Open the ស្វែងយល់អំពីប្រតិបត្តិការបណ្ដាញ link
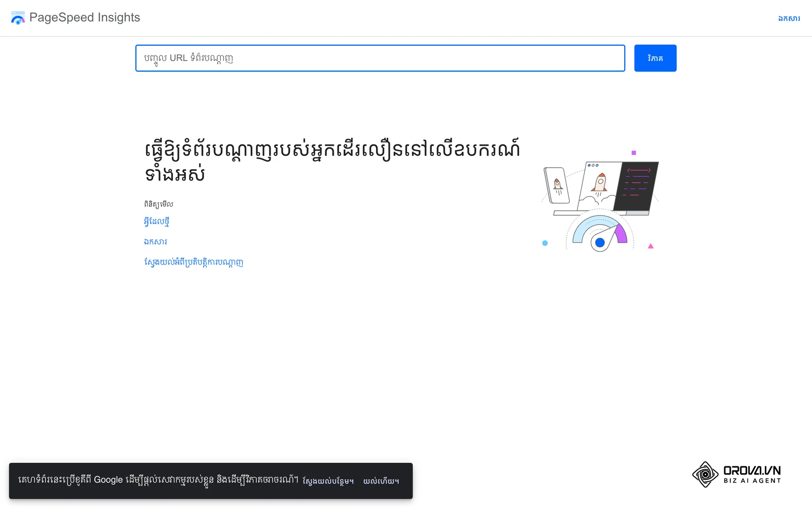 click(193, 262)
